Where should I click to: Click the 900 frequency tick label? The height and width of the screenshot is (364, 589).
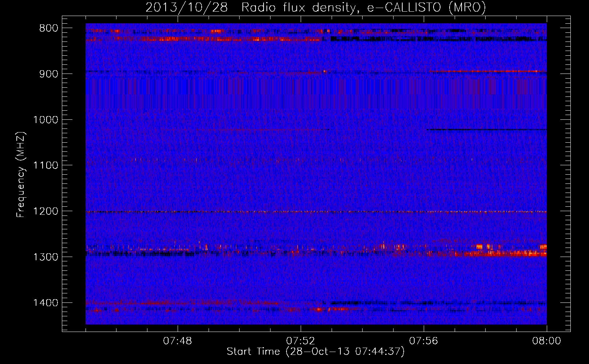[x=49, y=74]
